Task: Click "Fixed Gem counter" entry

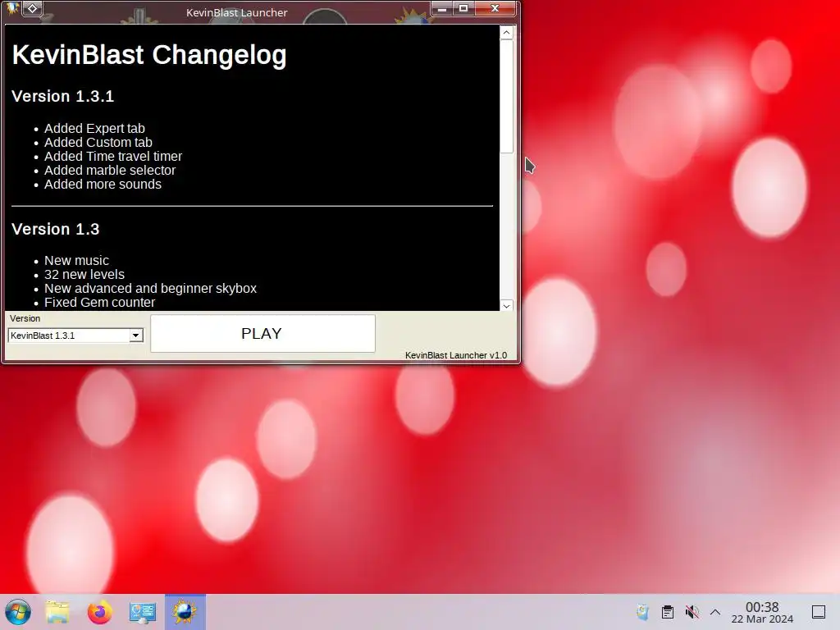Action: 99,302
